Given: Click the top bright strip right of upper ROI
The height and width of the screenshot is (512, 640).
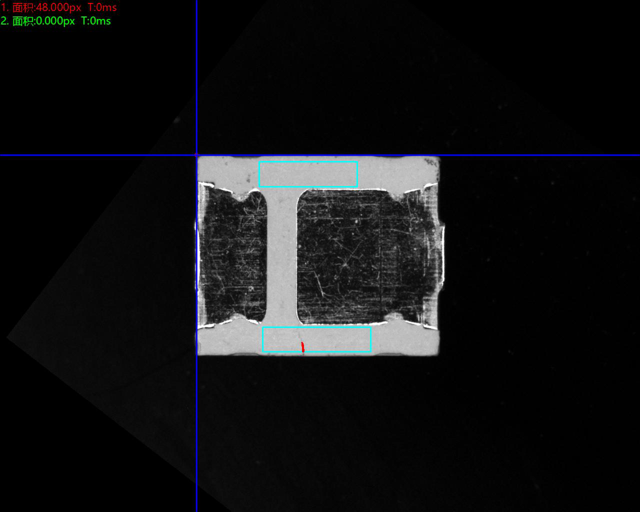Looking at the screenshot, I should pos(395,172).
